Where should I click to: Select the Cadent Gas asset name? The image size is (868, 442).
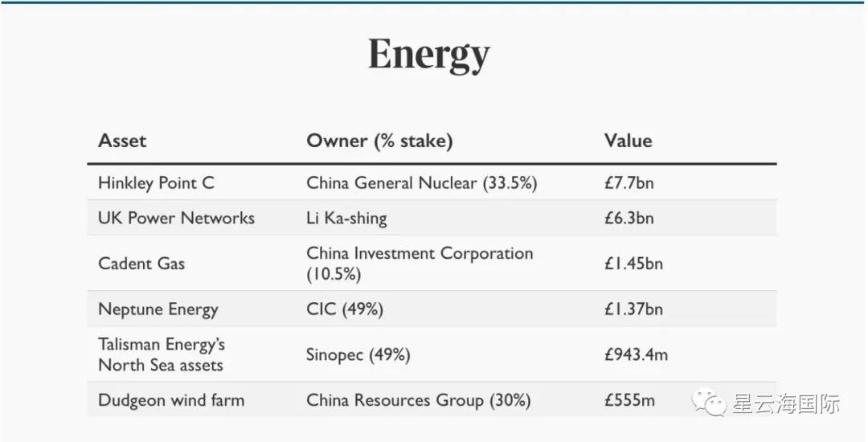point(141,264)
